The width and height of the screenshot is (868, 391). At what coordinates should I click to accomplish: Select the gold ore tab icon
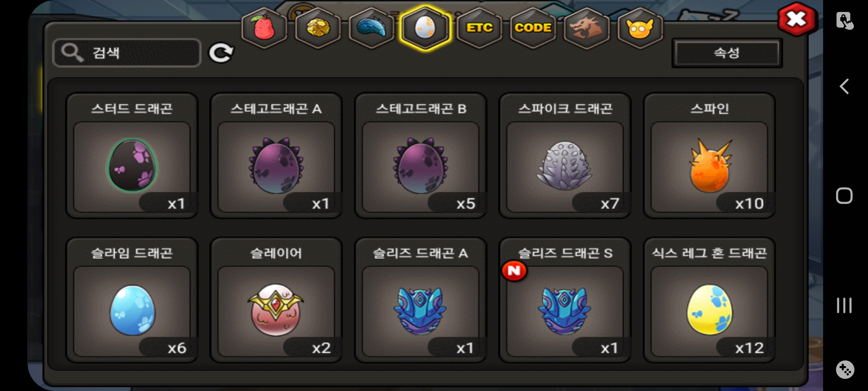pos(318,28)
